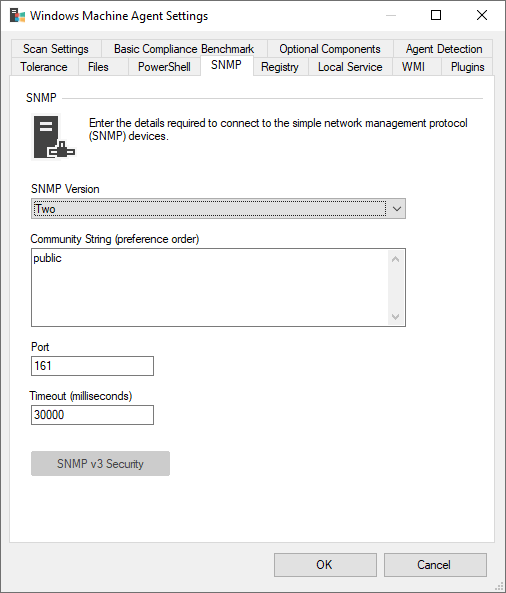
Task: Open the Registry tab
Action: pos(280,67)
